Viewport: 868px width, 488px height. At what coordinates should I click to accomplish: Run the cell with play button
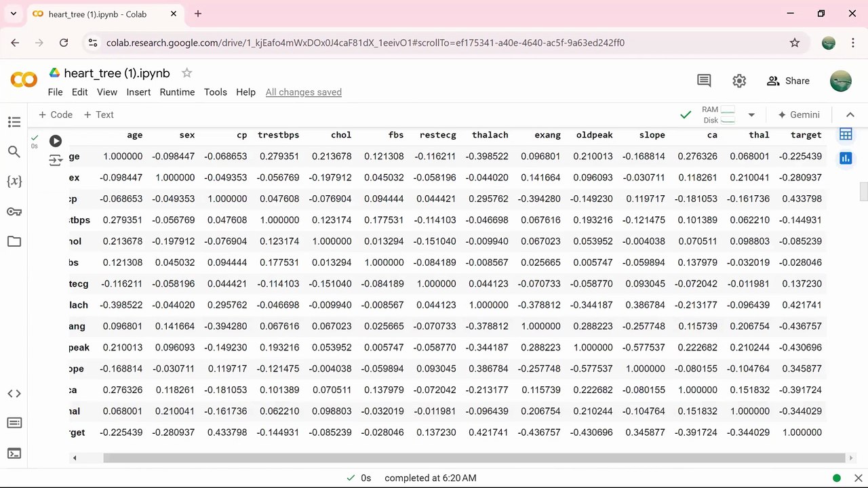click(56, 141)
